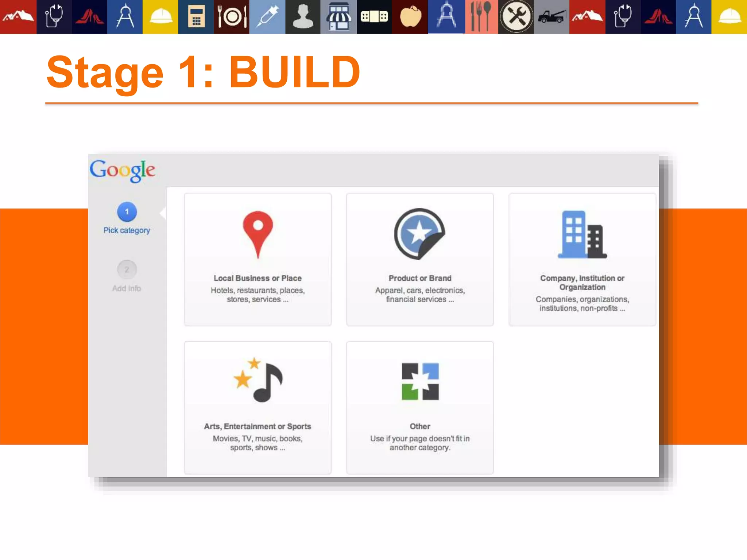
Task: Click 'Hotels, restaurants, places, stores, services' text
Action: (x=258, y=295)
